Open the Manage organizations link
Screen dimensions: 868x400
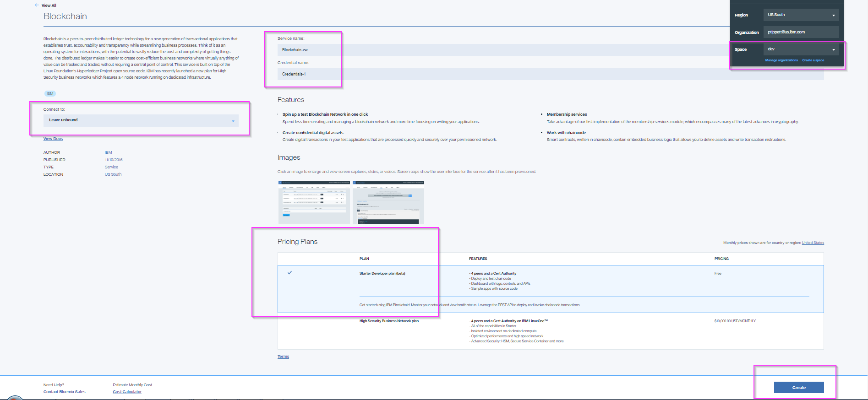781,60
